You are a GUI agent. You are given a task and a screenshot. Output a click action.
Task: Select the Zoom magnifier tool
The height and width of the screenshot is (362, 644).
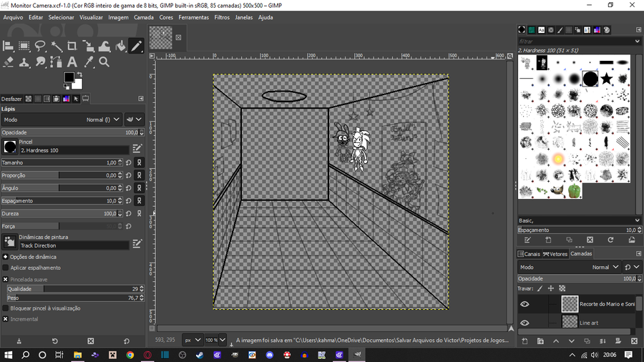104,62
